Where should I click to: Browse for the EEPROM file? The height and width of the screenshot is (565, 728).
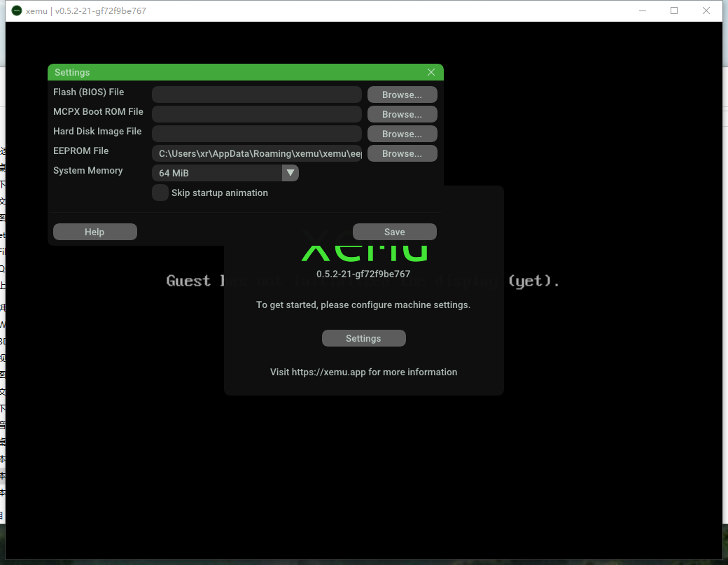tap(402, 153)
